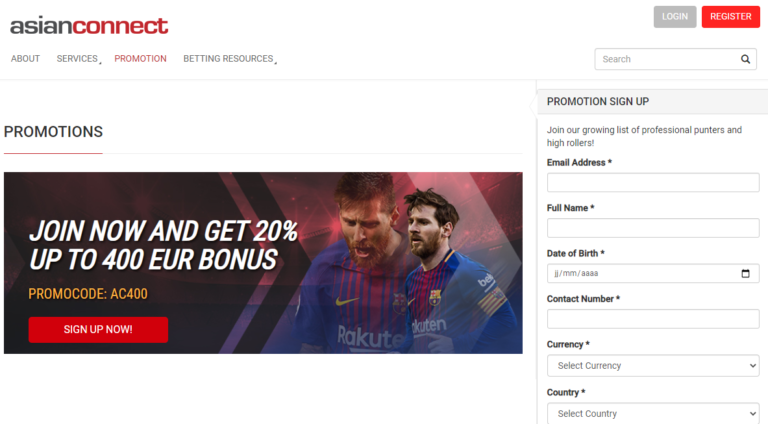Focus the Contact Number field
This screenshot has width=768, height=424.
pyautogui.click(x=653, y=319)
